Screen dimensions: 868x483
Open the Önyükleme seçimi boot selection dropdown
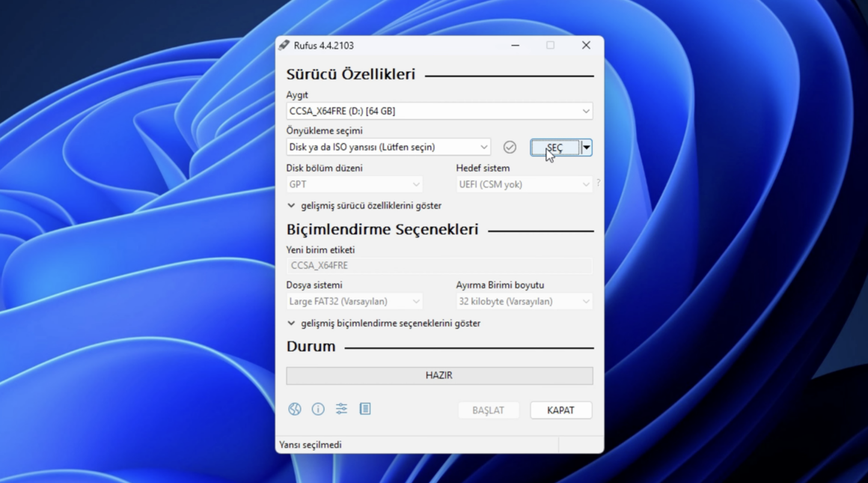coord(388,148)
